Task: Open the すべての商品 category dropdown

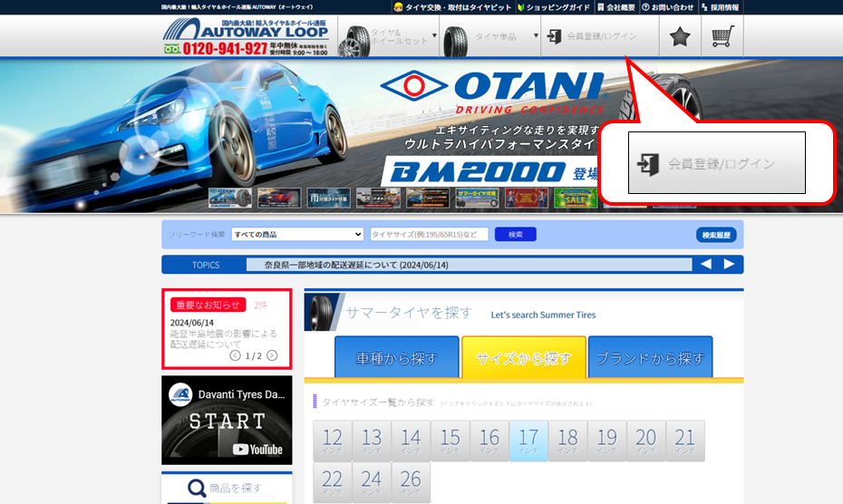Action: [x=297, y=235]
